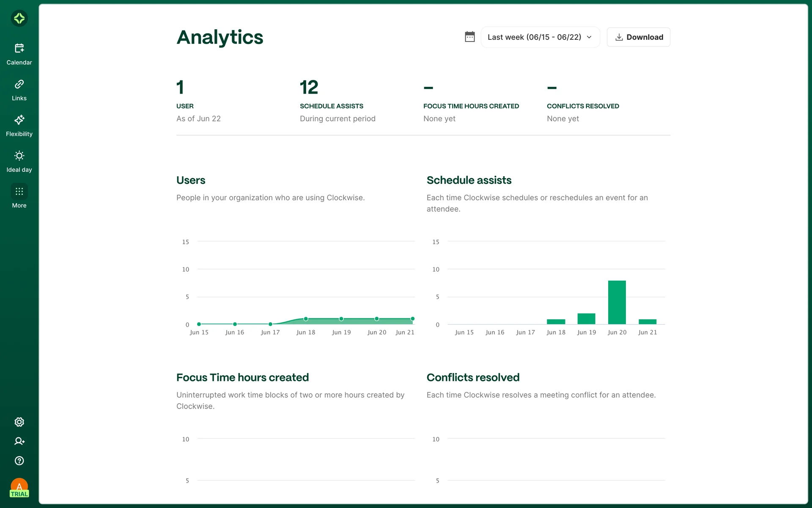The width and height of the screenshot is (812, 508).
Task: Click the calendar icon beside date range
Action: 469,37
